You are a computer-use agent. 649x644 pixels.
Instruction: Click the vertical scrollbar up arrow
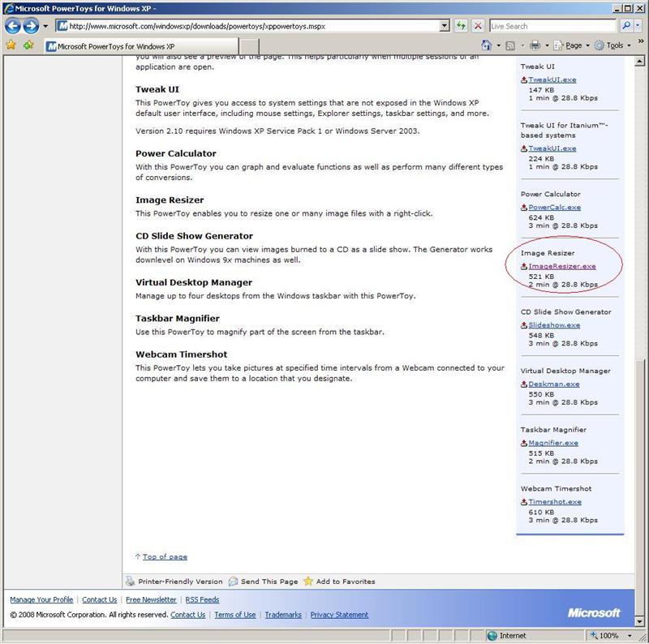point(639,62)
